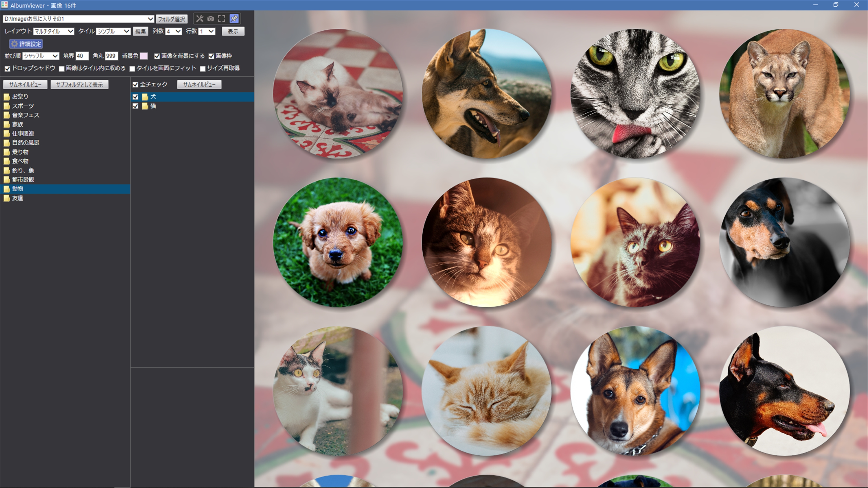This screenshot has height=488, width=868.
Task: Select the お祭り folder icon
Action: click(7, 97)
